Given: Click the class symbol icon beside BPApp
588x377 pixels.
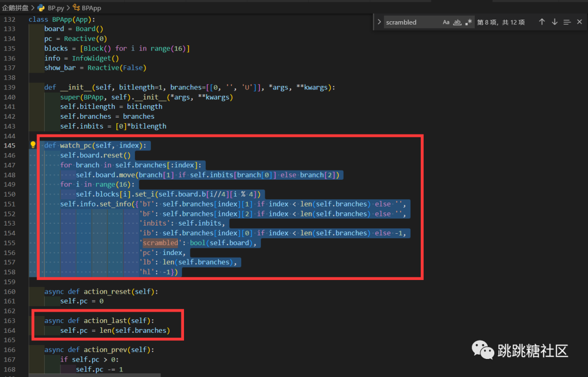Looking at the screenshot, I should (76, 8).
